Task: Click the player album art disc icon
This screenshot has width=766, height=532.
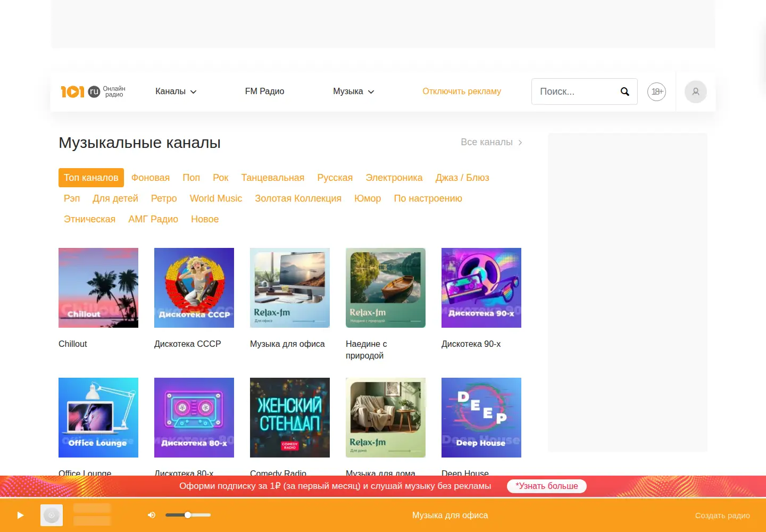Action: [x=52, y=515]
